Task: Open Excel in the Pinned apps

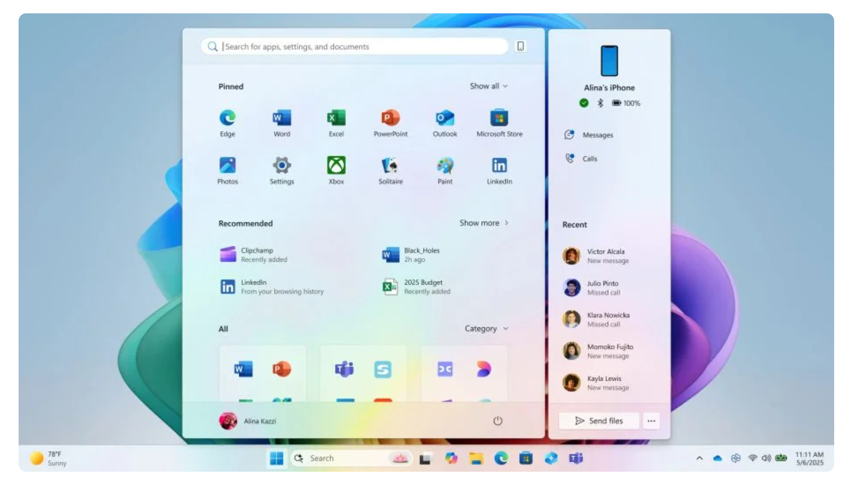Action: pos(336,123)
